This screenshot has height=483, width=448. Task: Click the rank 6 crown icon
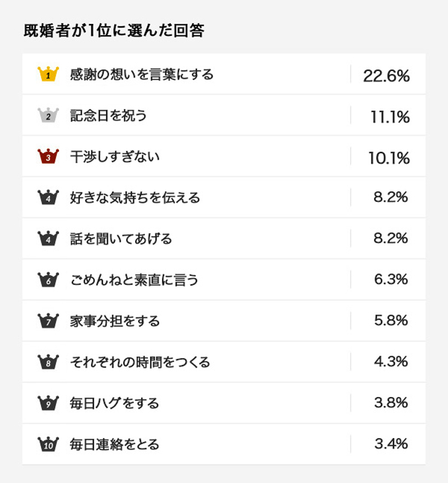click(x=48, y=280)
